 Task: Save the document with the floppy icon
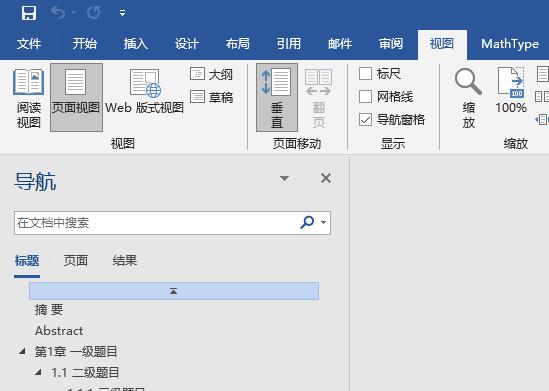point(29,13)
